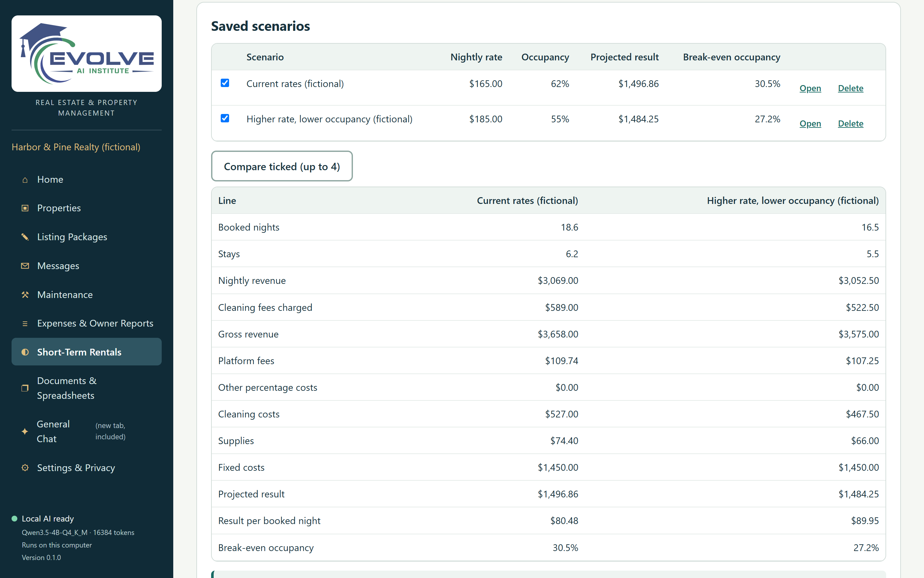Click the Other percentage costs row label
Viewport: 924px width, 578px height.
(267, 388)
